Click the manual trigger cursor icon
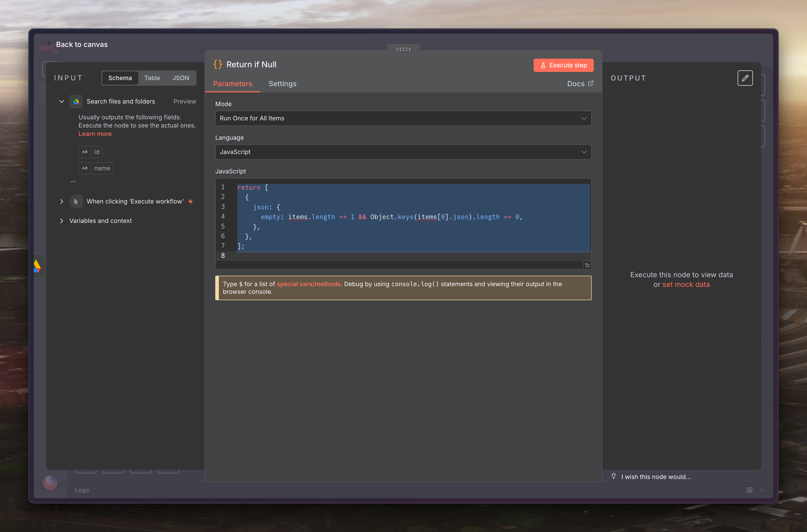The image size is (807, 532). pos(76,201)
